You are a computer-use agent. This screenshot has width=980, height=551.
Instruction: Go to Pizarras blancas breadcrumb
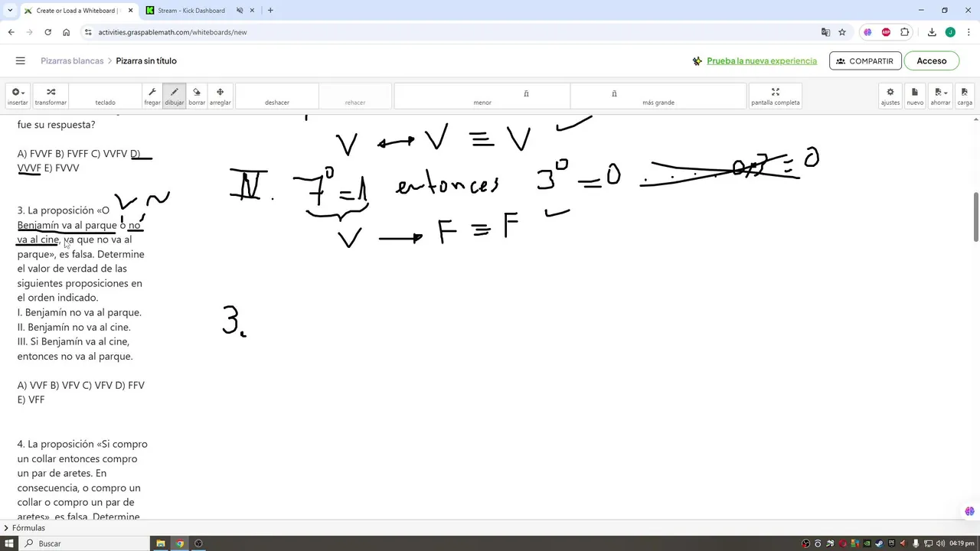(72, 60)
